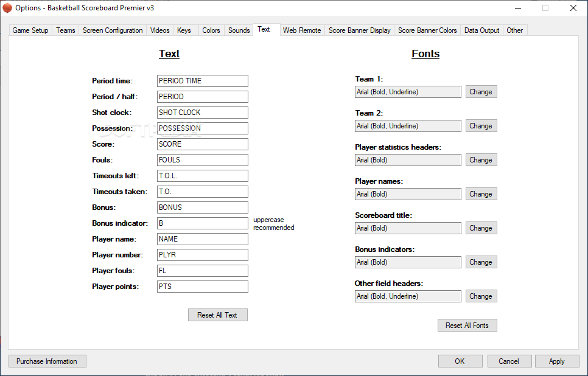Edit the Score text field
The width and height of the screenshot is (588, 376).
click(x=203, y=144)
